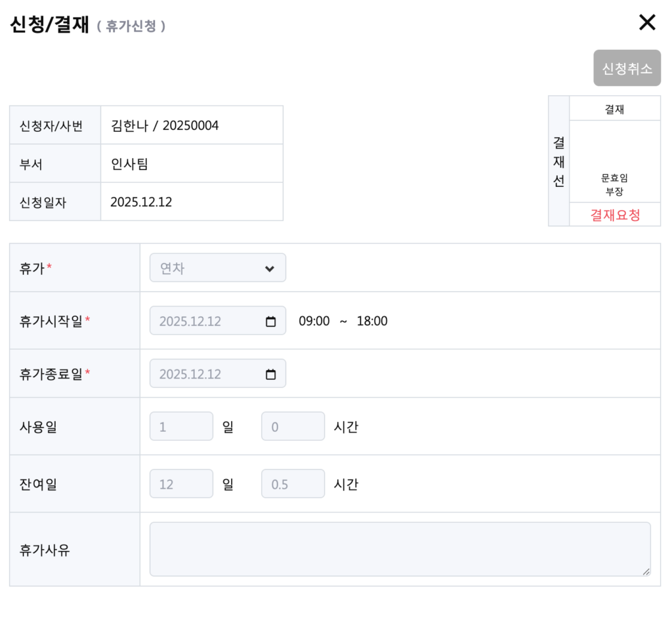672x618 pixels.
Task: Click the 사용일 days input box
Action: [x=181, y=427]
